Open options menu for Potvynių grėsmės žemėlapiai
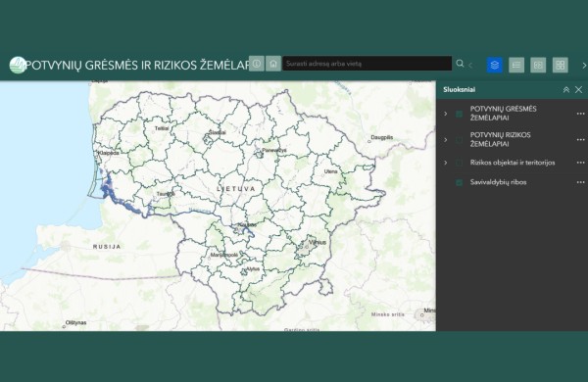Image resolution: width=588 pixels, height=382 pixels. tap(580, 114)
